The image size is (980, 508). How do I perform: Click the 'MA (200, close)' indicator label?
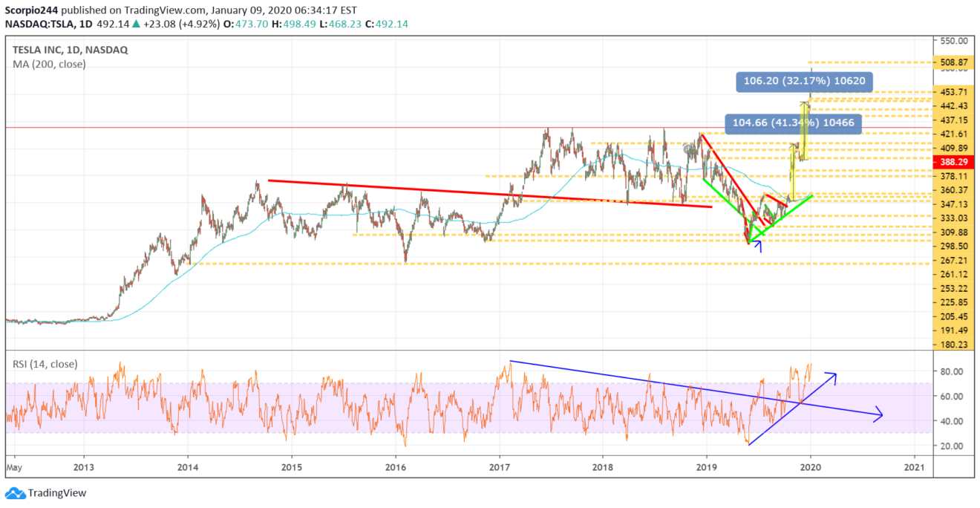49,65
